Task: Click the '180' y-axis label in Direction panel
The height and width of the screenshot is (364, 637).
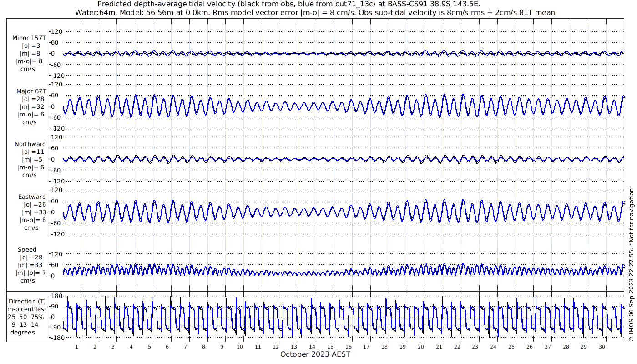Action: (x=56, y=296)
